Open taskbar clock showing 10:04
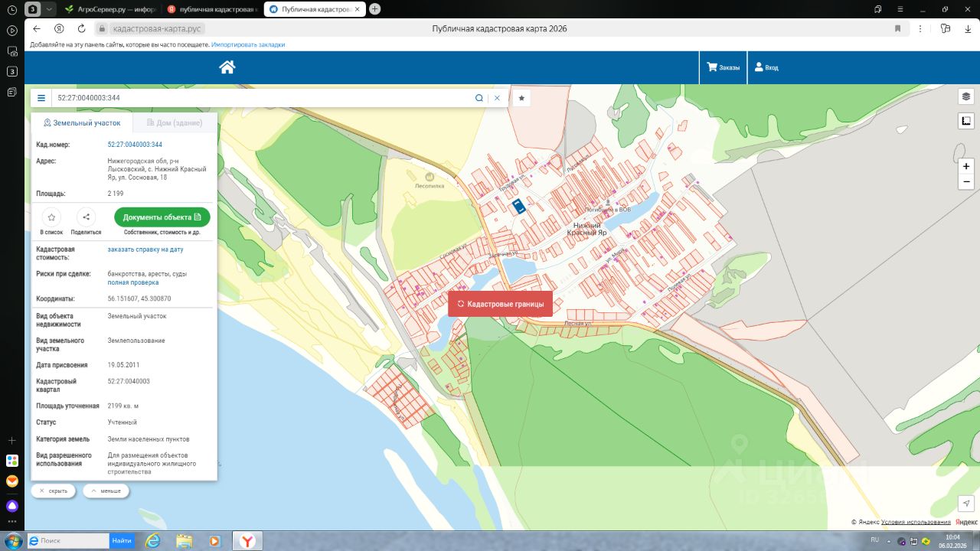Viewport: 980px width, 551px height. point(953,540)
